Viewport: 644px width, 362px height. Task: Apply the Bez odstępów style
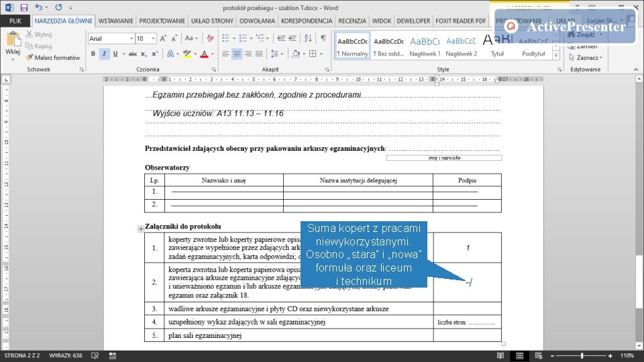(x=388, y=46)
